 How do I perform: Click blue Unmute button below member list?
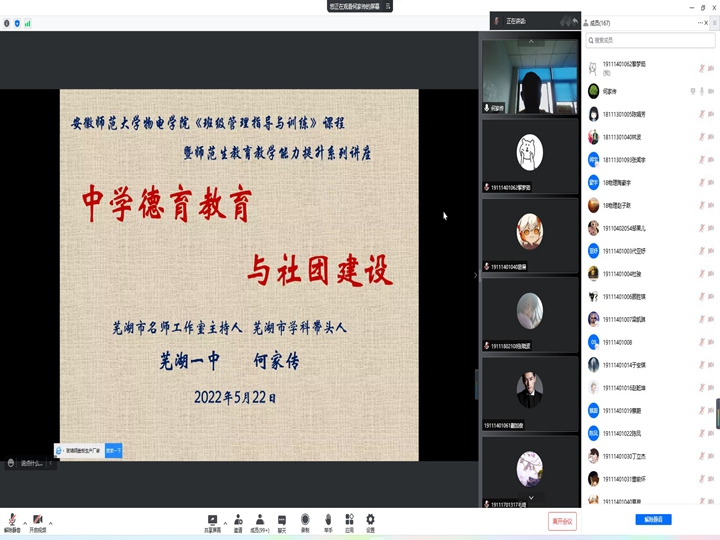pos(653,520)
